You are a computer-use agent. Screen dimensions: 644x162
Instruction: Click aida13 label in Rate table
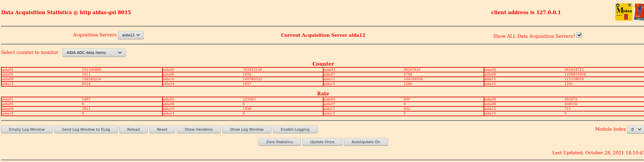pos(7,114)
